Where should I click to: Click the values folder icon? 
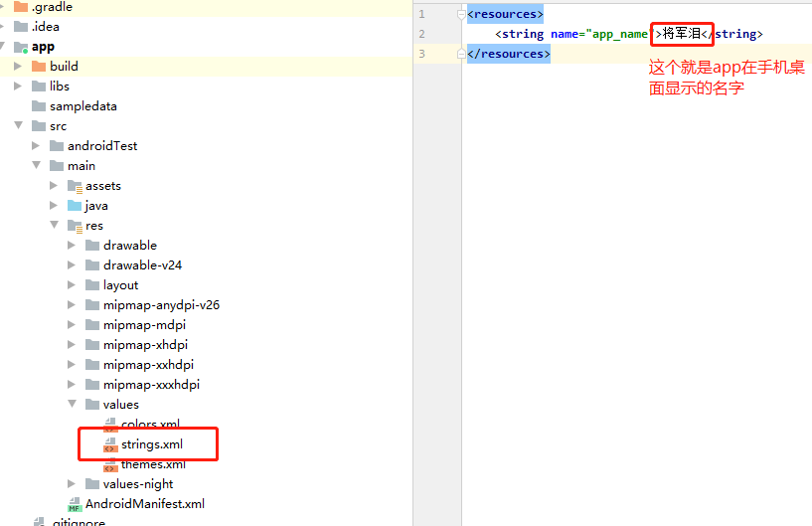pos(92,405)
